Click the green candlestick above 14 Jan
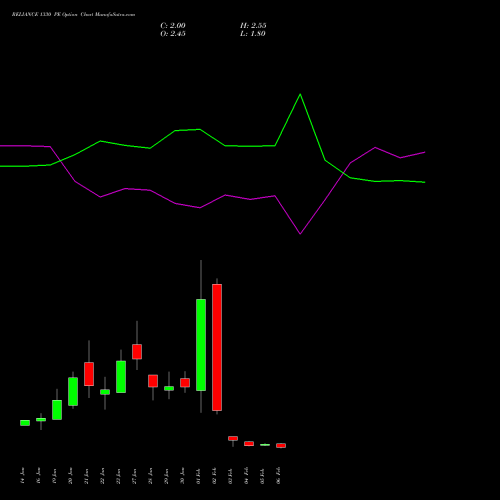The image size is (500, 500). 25,423
